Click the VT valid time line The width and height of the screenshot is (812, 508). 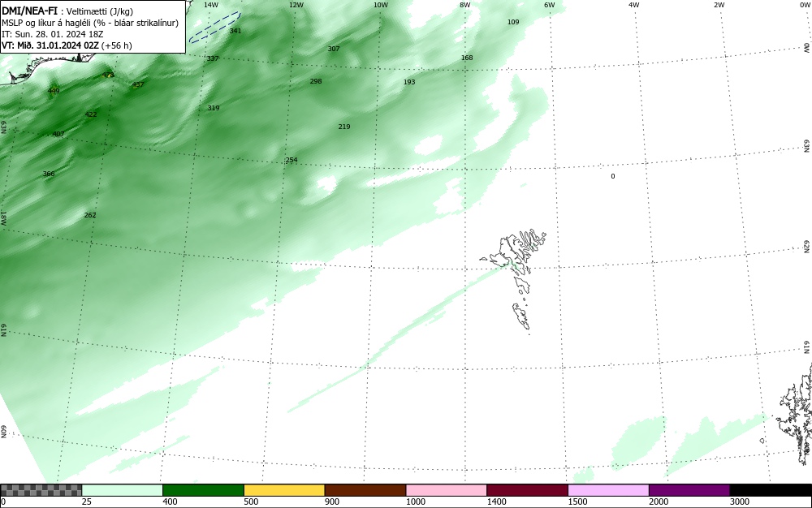pyautogui.click(x=67, y=45)
